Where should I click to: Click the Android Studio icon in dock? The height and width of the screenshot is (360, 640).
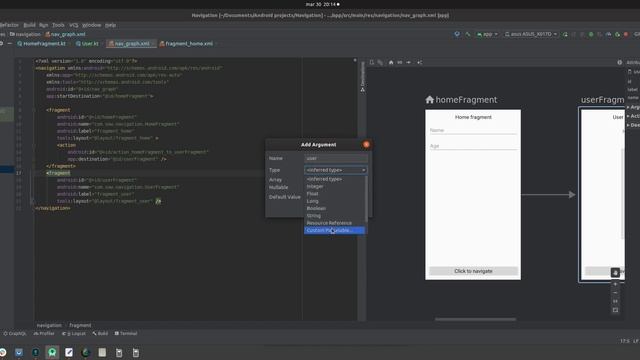(x=52, y=352)
